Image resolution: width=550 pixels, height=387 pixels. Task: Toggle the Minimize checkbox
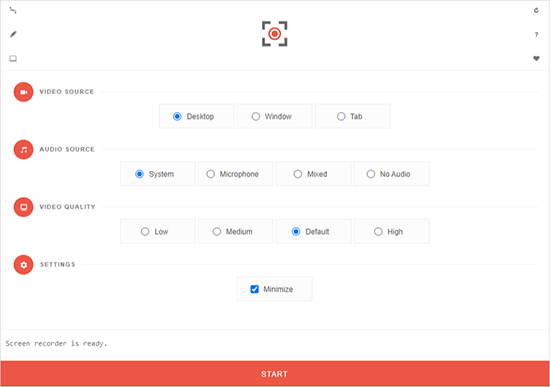tap(255, 289)
